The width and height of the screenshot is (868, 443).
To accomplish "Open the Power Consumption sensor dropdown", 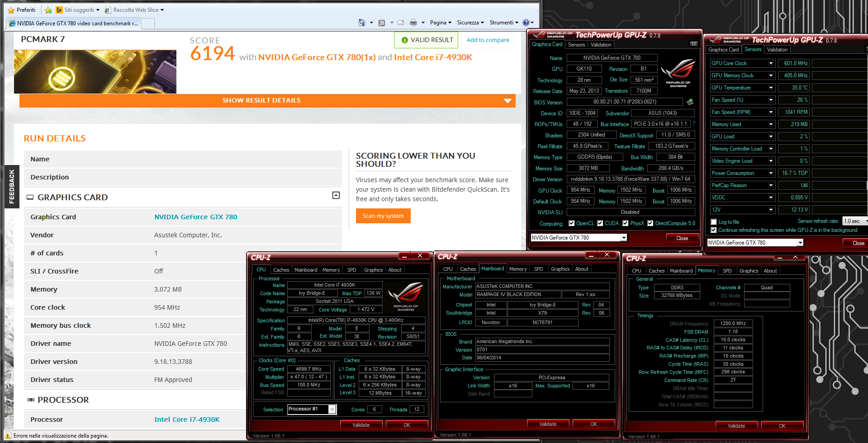I will 771,173.
